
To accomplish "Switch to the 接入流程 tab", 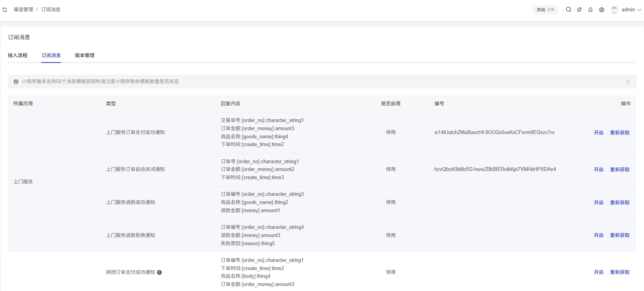I will pyautogui.click(x=17, y=55).
